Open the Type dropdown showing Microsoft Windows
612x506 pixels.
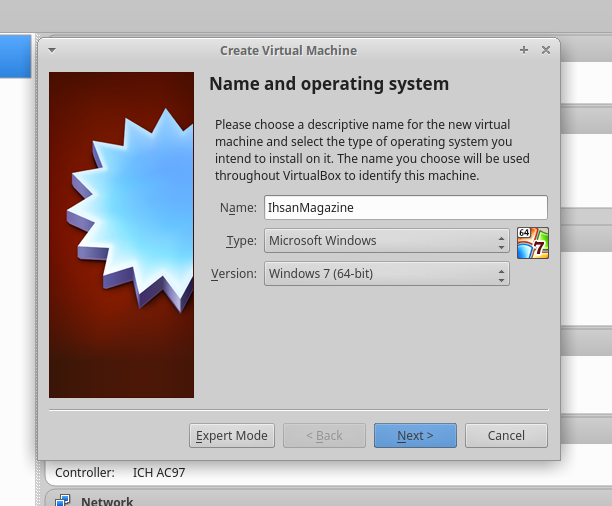pos(387,241)
